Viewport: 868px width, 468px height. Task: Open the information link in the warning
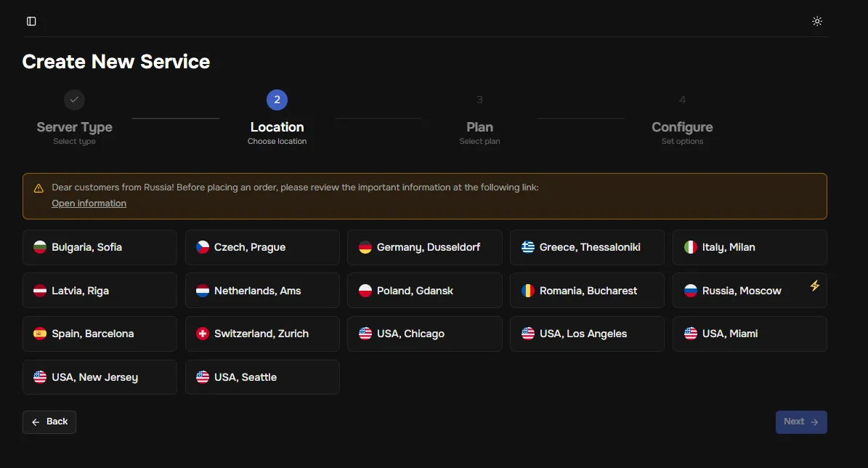[89, 203]
